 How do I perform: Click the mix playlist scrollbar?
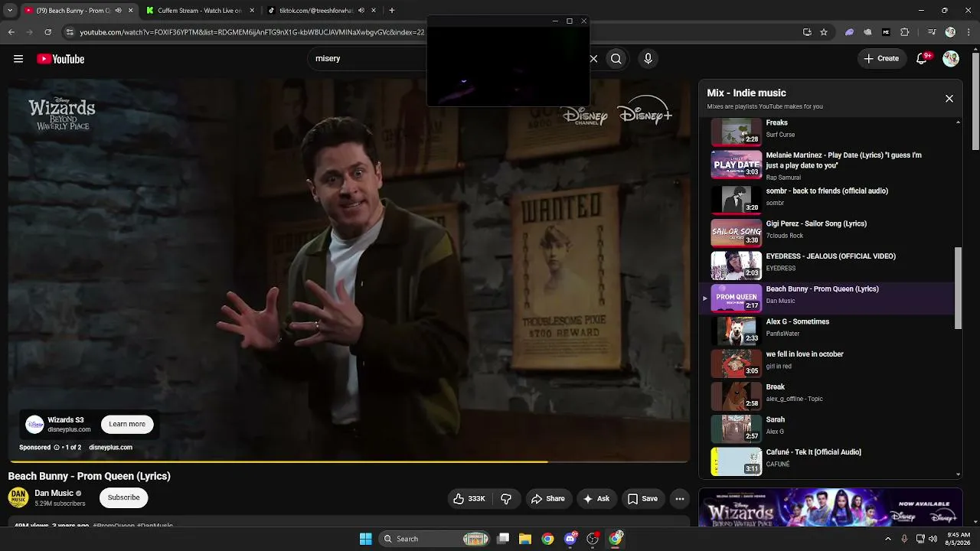(x=958, y=289)
